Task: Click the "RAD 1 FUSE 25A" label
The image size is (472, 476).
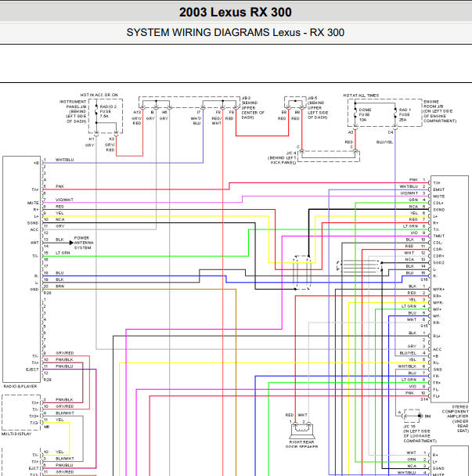Action: click(x=405, y=115)
